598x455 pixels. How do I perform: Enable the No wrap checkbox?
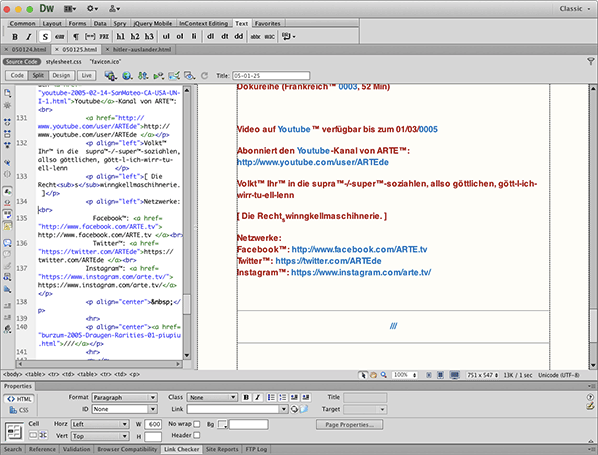(197, 424)
